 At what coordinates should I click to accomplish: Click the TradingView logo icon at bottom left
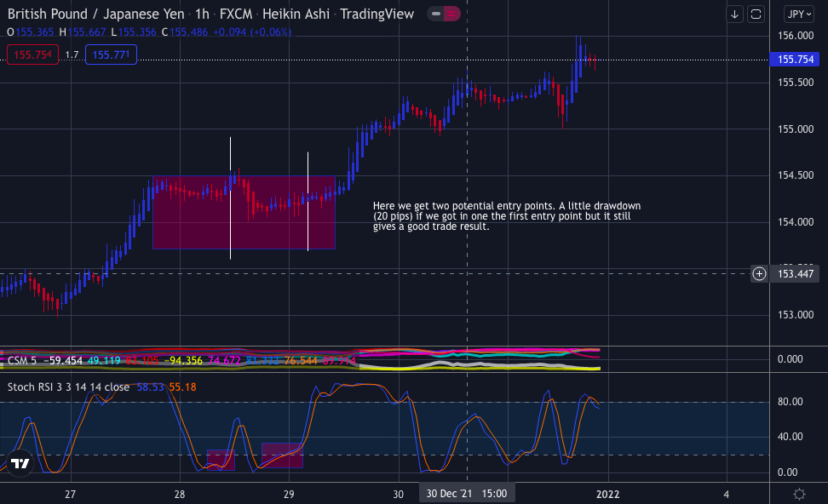(20, 463)
